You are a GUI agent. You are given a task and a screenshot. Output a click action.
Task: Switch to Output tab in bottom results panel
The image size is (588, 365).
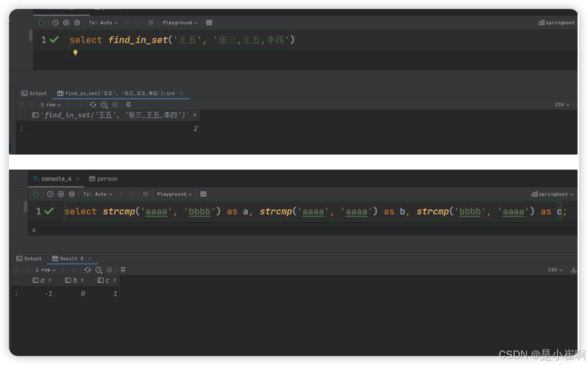tap(29, 259)
